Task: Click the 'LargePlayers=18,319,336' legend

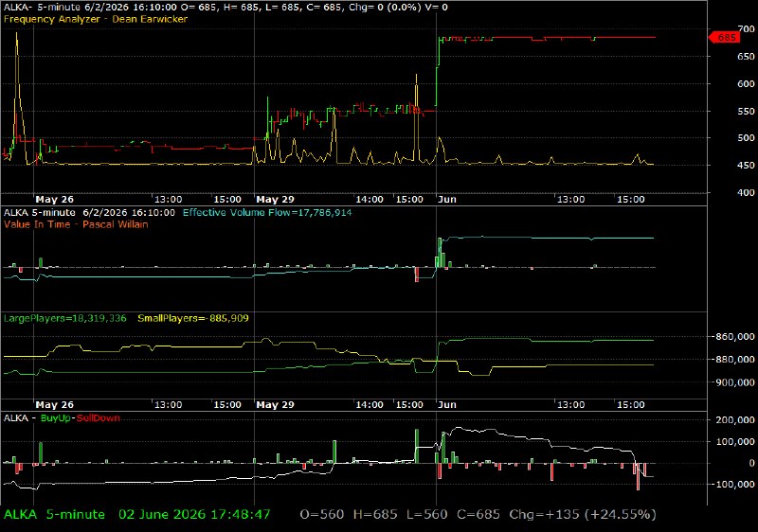Action: pos(64,318)
